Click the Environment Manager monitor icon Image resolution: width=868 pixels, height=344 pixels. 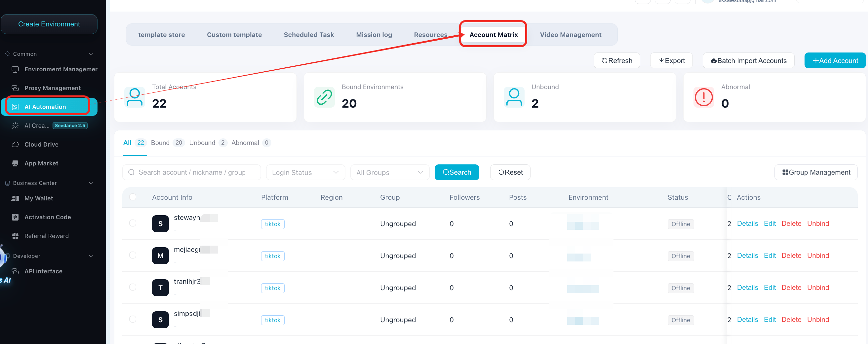[x=15, y=69]
